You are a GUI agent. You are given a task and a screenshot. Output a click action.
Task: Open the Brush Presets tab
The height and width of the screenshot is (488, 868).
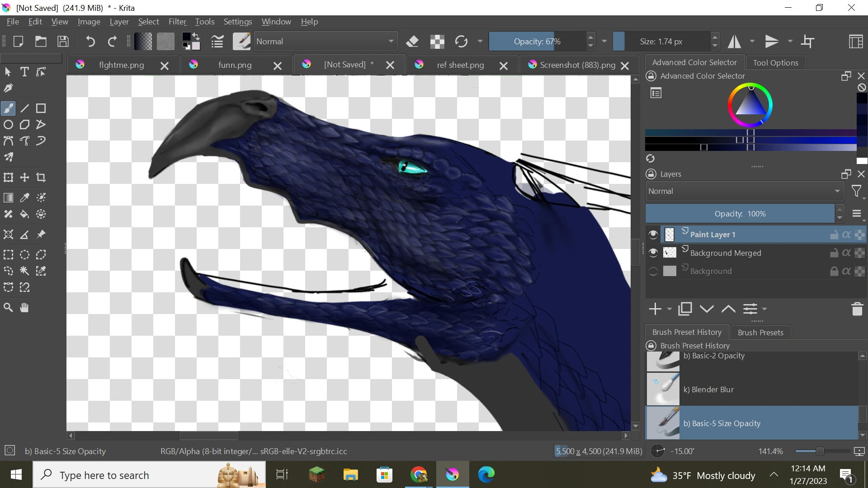point(760,333)
